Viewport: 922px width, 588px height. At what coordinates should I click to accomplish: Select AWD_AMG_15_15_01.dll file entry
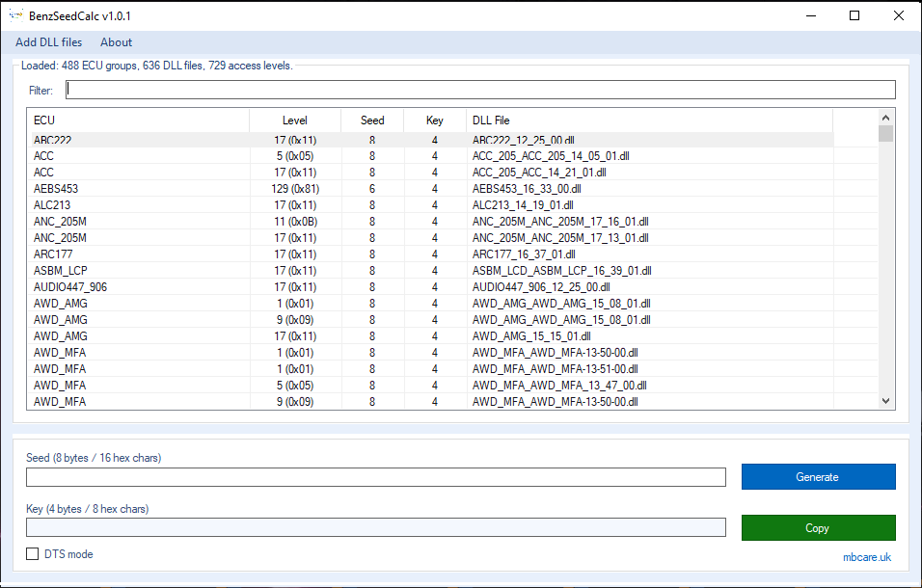(x=531, y=336)
